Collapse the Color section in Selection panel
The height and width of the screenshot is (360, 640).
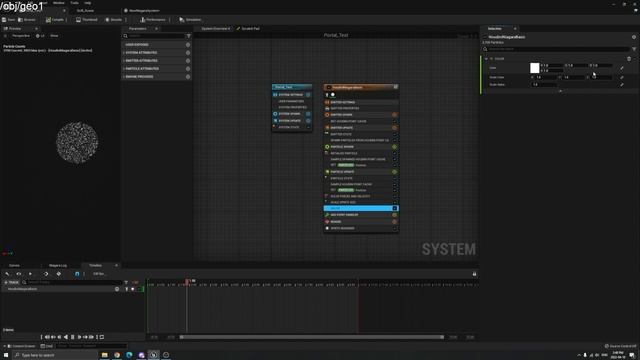click(x=487, y=59)
